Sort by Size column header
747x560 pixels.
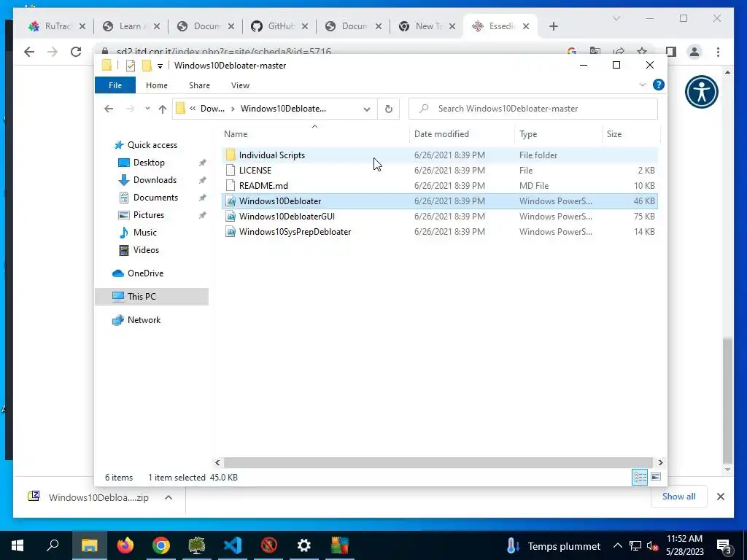(x=631, y=134)
